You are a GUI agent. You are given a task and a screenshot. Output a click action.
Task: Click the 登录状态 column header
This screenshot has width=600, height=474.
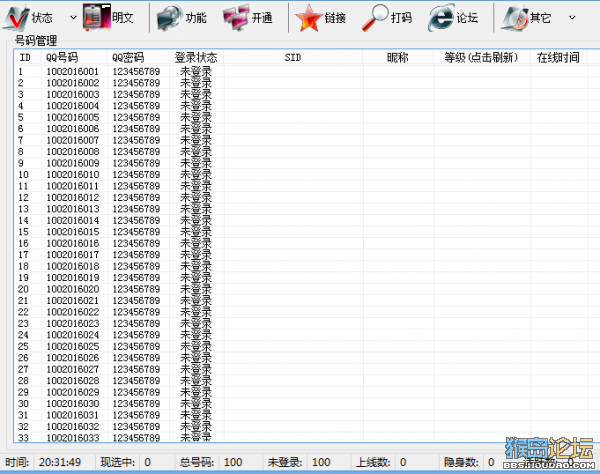click(196, 58)
